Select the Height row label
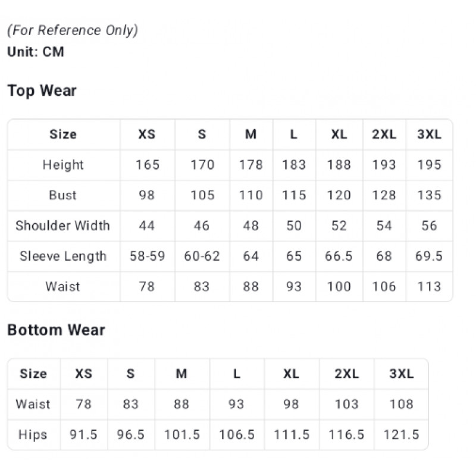The width and height of the screenshot is (476, 476). (x=63, y=165)
